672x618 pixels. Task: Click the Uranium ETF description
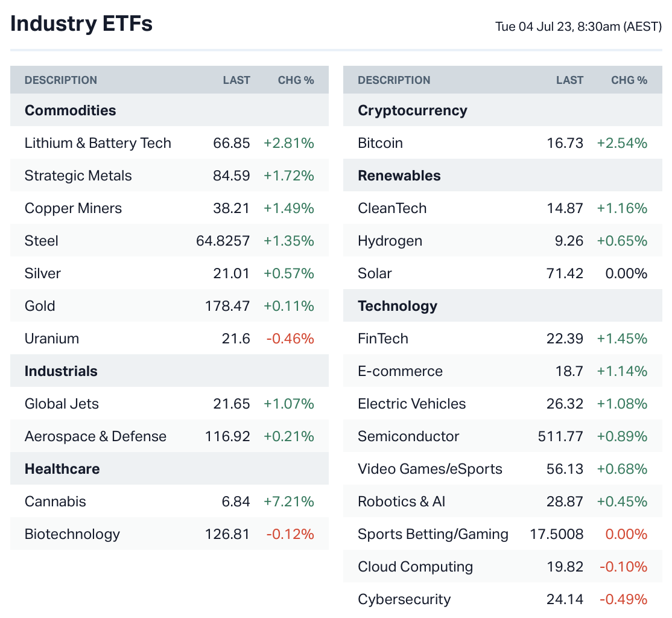52,339
